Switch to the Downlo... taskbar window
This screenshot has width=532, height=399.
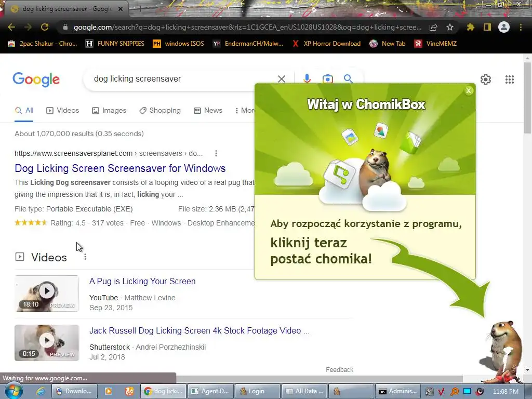point(75,391)
